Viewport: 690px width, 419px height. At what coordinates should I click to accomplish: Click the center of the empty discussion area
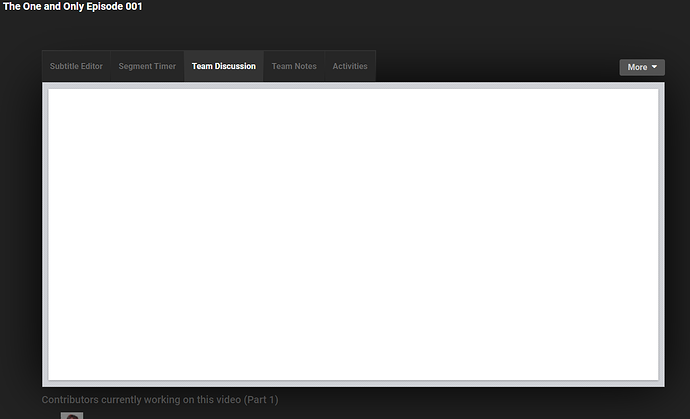point(353,234)
